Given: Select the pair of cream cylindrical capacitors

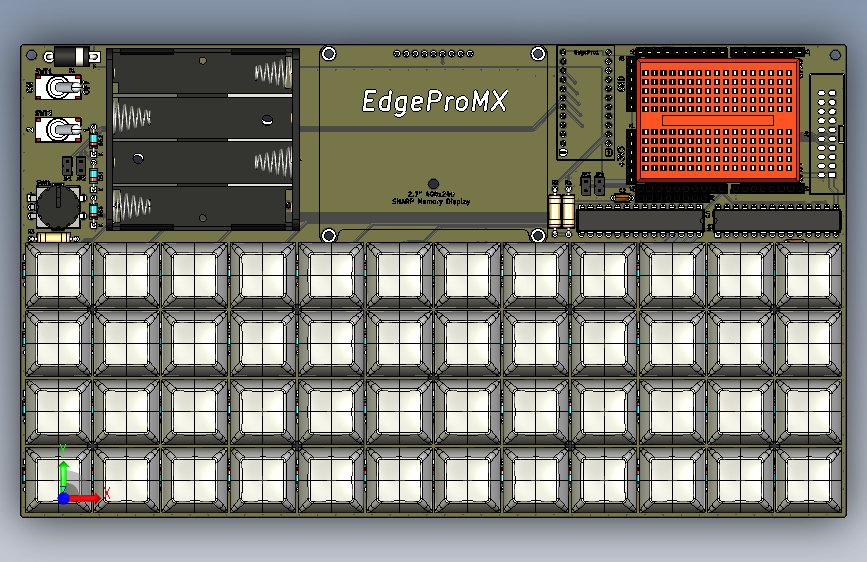Looking at the screenshot, I should point(561,210).
